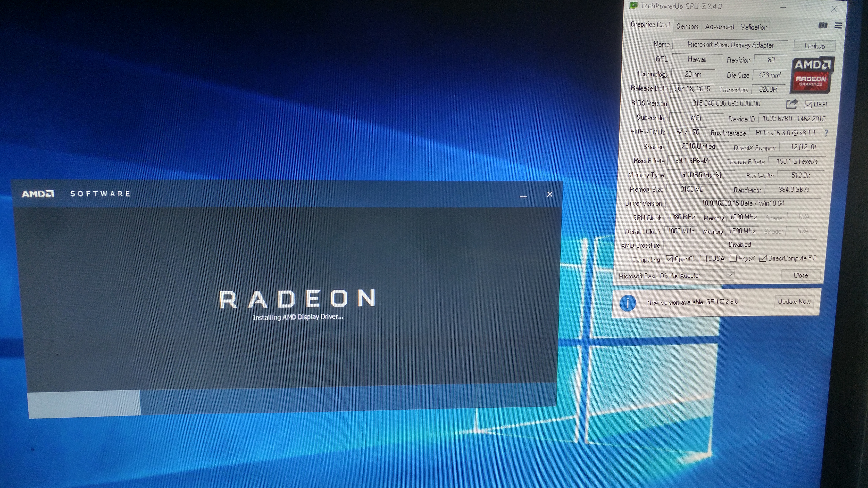The image size is (868, 488).
Task: Switch to the Advanced tab
Action: pos(719,27)
